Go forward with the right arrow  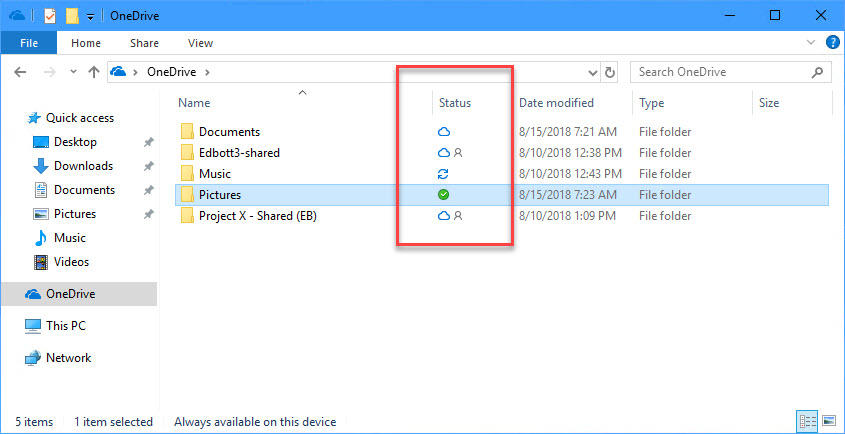pos(50,72)
